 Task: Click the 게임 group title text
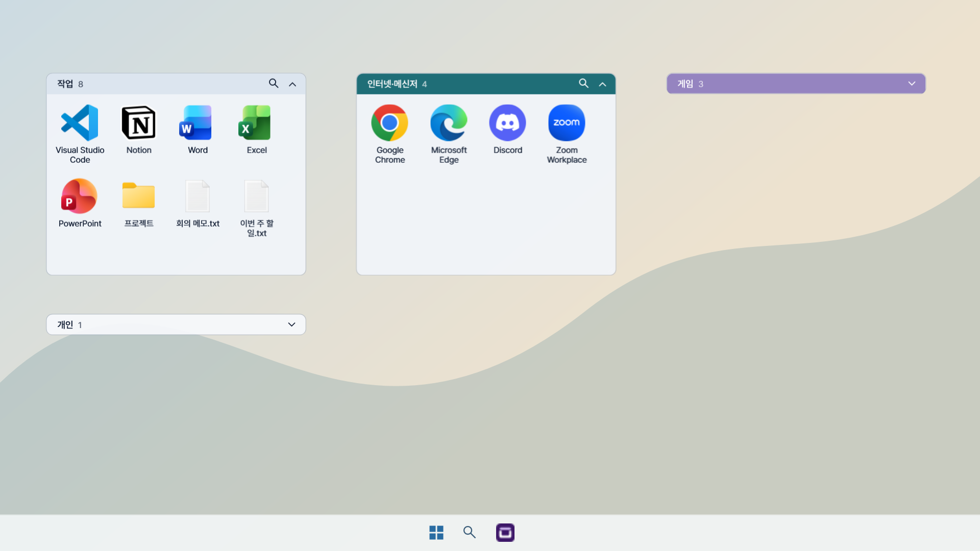tap(685, 84)
